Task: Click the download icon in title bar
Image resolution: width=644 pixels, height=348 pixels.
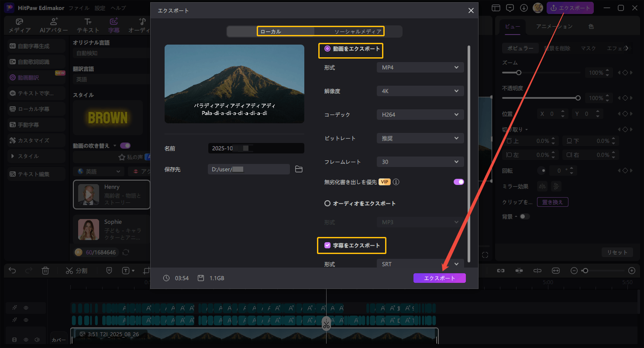Action: pos(524,8)
